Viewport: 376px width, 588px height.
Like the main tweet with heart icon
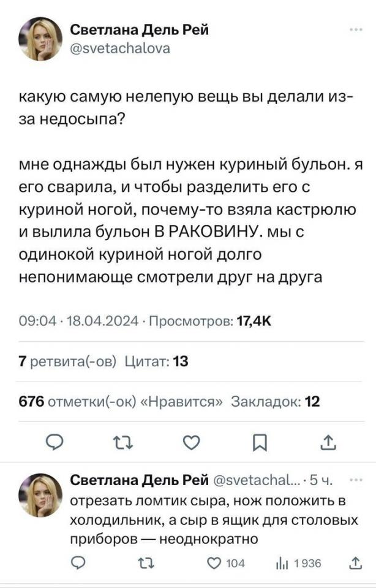193,441
